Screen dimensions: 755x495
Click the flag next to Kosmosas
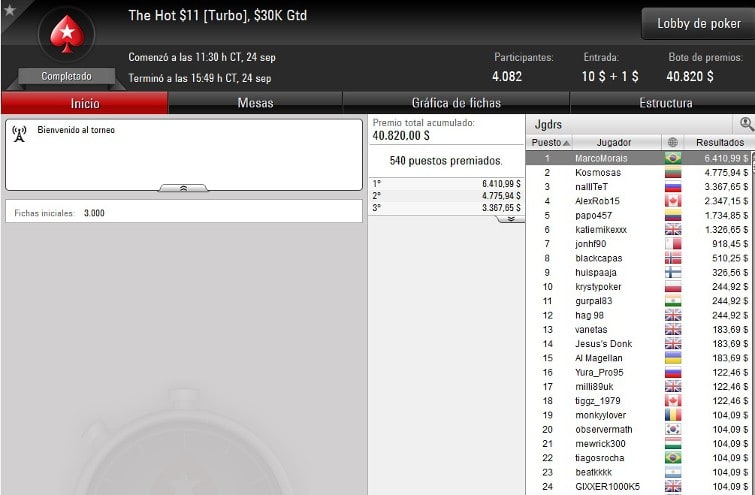(x=673, y=172)
